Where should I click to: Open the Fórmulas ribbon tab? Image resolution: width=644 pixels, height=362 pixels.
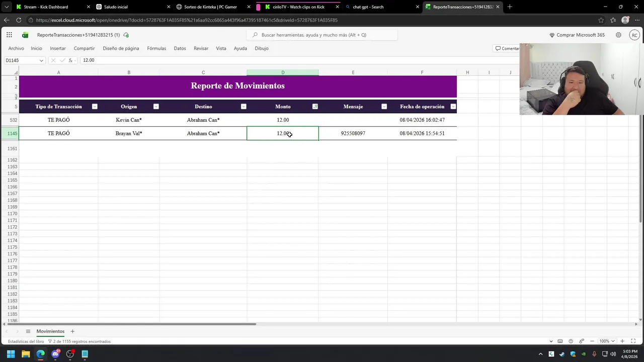tap(156, 48)
